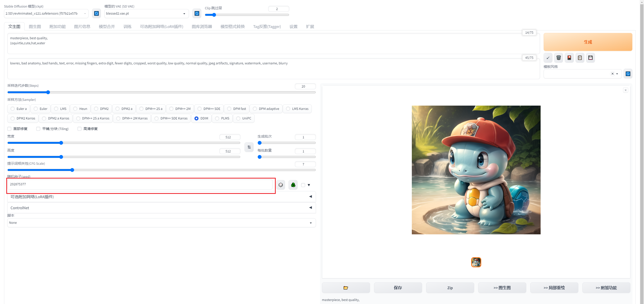Clear the template style selection X

coord(613,74)
